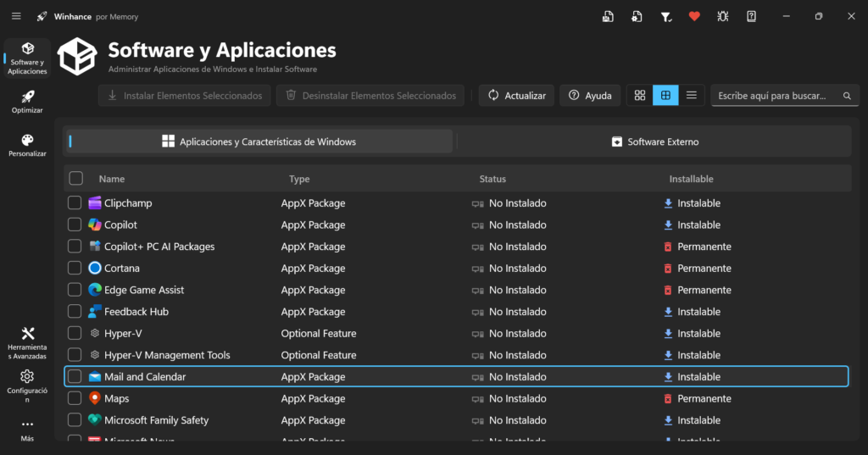Click the red heart donate icon
This screenshot has width=868, height=455.
coord(694,17)
